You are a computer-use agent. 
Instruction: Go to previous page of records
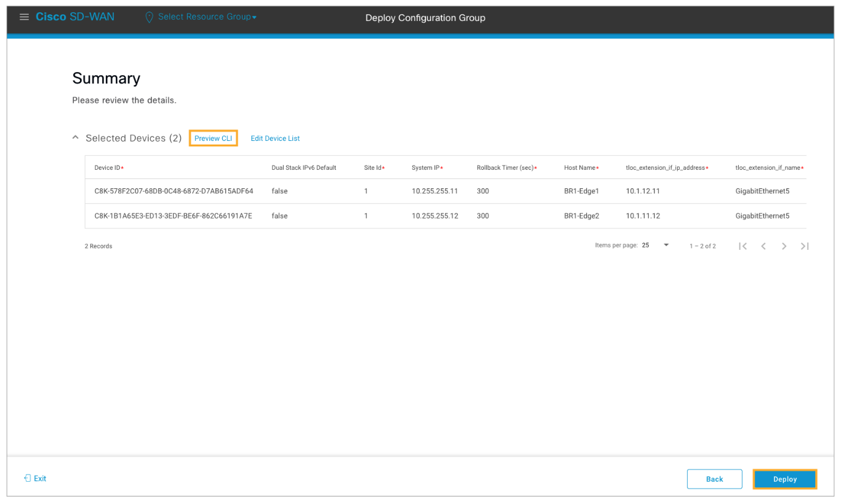763,246
